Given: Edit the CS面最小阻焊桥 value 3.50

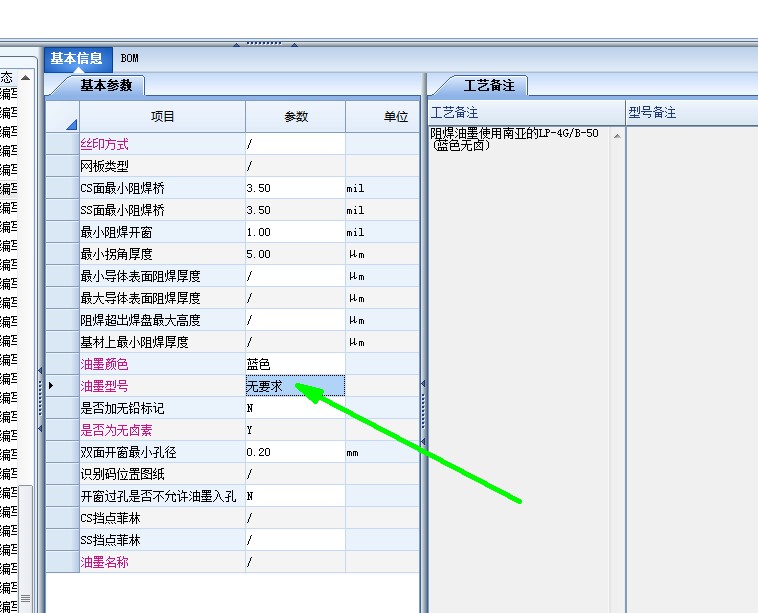Looking at the screenshot, I should point(295,188).
